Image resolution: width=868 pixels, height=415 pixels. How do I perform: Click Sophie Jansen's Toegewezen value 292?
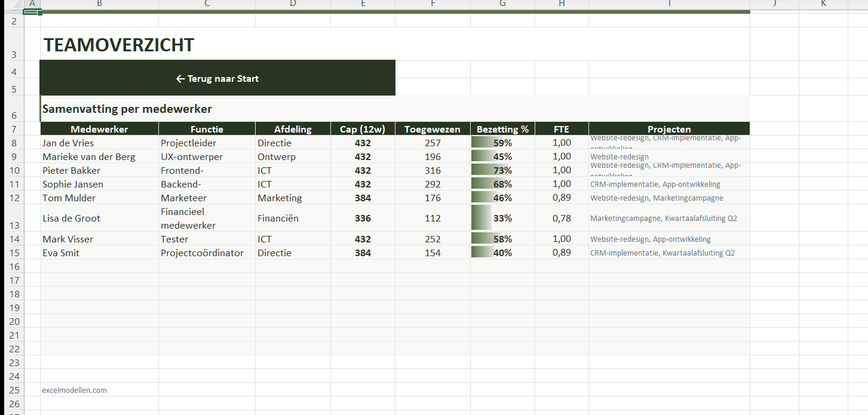pos(433,184)
